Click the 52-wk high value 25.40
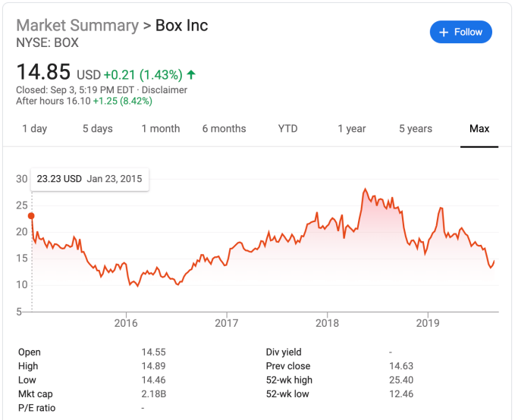Image resolution: width=515 pixels, height=420 pixels. (400, 380)
